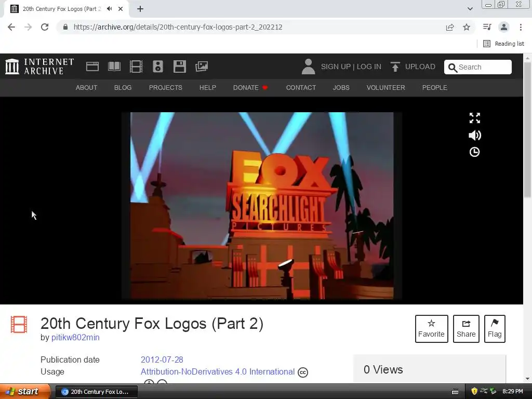
Task: Bookmark this page with the star
Action: 467,27
